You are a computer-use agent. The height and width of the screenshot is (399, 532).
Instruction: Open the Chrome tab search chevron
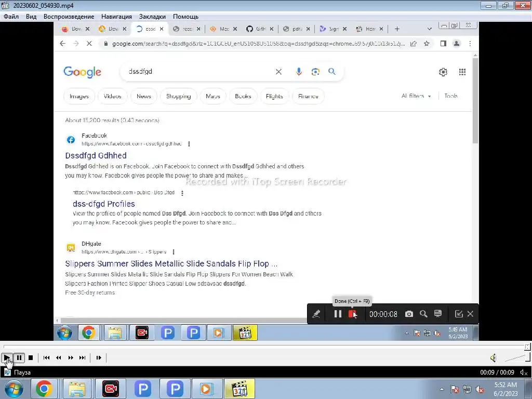(x=430, y=29)
